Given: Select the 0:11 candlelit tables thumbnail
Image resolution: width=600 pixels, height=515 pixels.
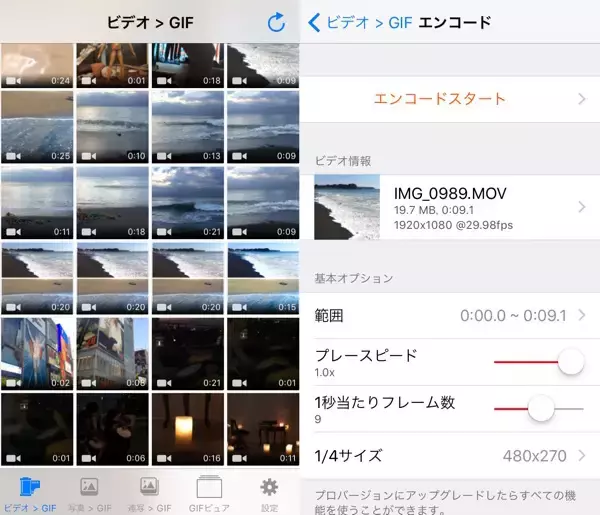Looking at the screenshot, I should pyautogui.click(x=263, y=429).
